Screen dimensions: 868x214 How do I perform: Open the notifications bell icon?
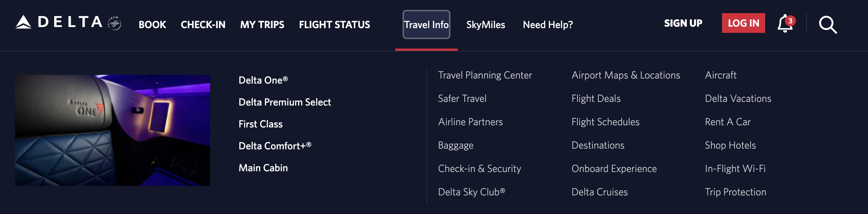[786, 24]
